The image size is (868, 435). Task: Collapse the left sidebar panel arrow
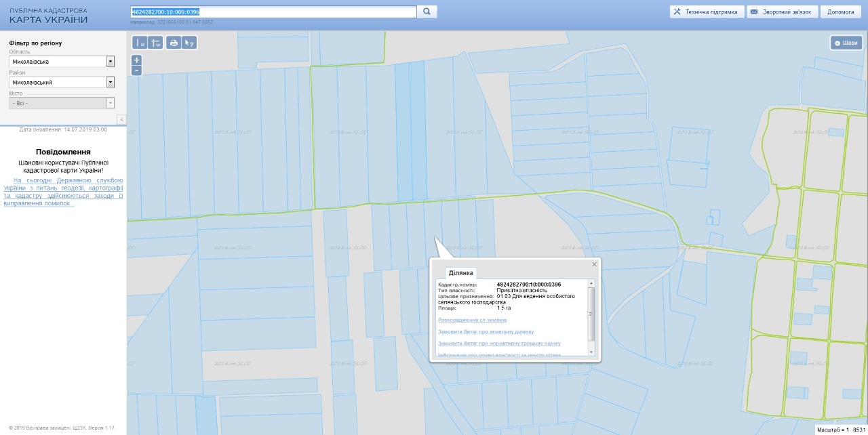point(121,119)
